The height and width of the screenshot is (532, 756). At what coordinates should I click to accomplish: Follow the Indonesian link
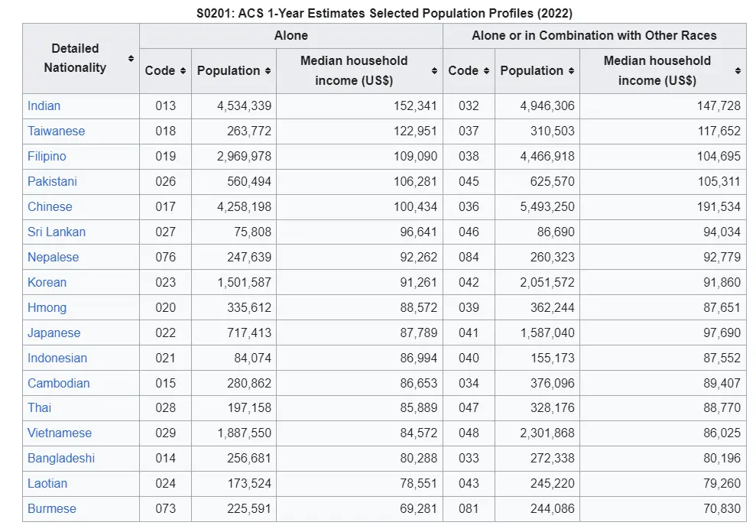[x=57, y=358]
